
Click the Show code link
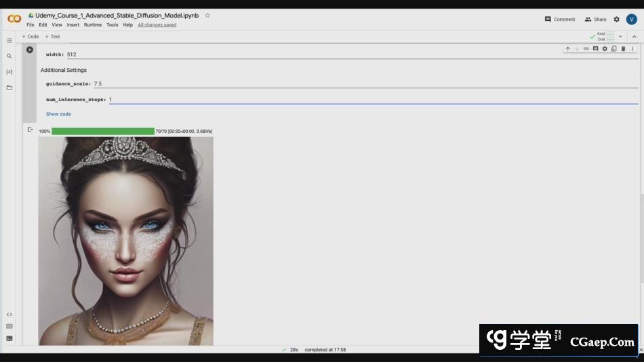[x=58, y=114]
